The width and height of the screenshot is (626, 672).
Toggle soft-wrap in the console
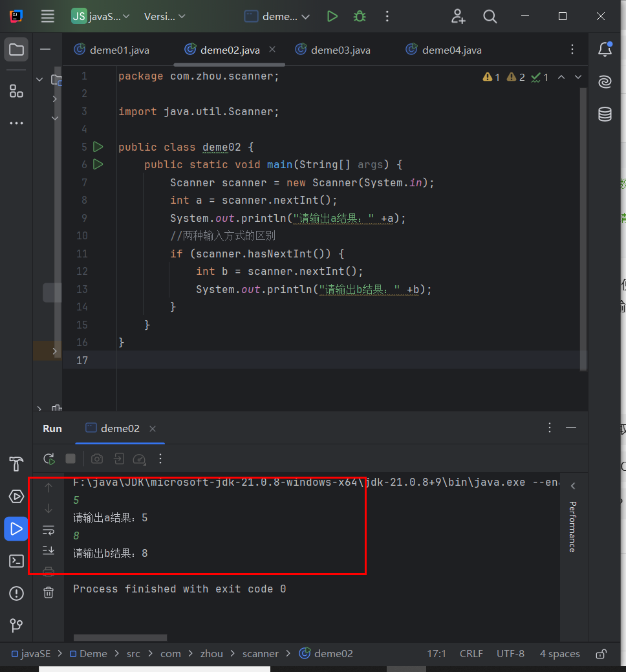(x=48, y=530)
